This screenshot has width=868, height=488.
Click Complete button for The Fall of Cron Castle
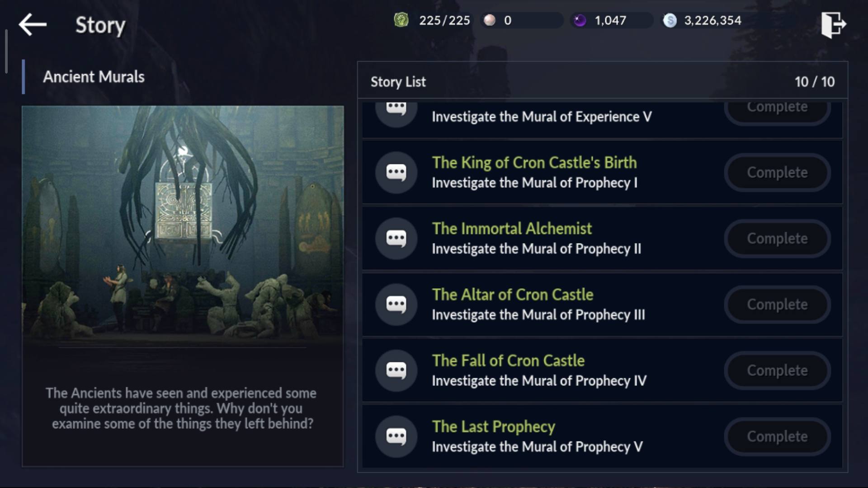click(777, 370)
